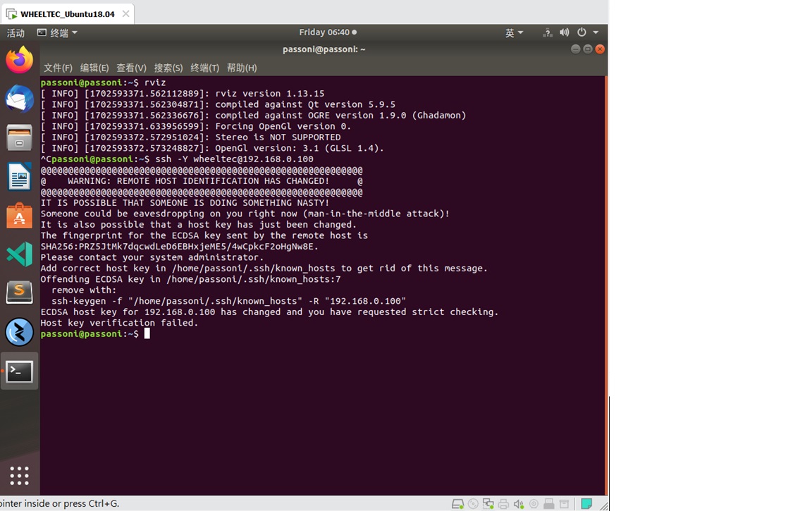Launch Firefox from the dock
Viewport: 812px width, 511px height.
coord(19,59)
